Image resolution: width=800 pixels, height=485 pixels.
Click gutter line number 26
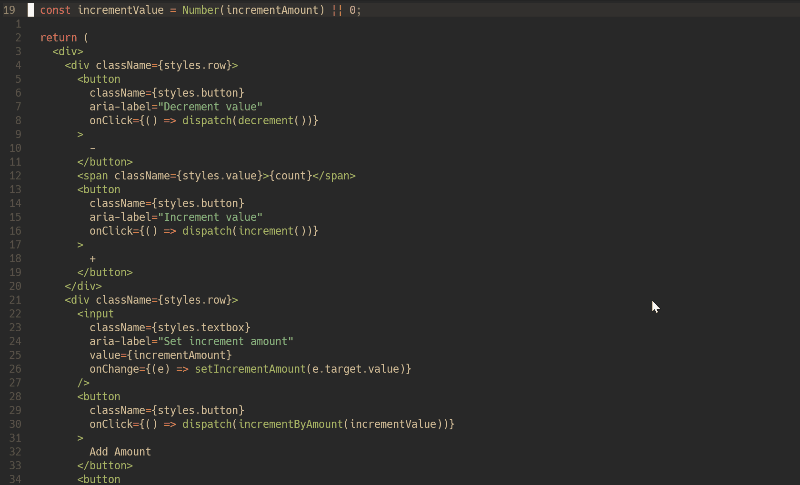[x=15, y=369]
